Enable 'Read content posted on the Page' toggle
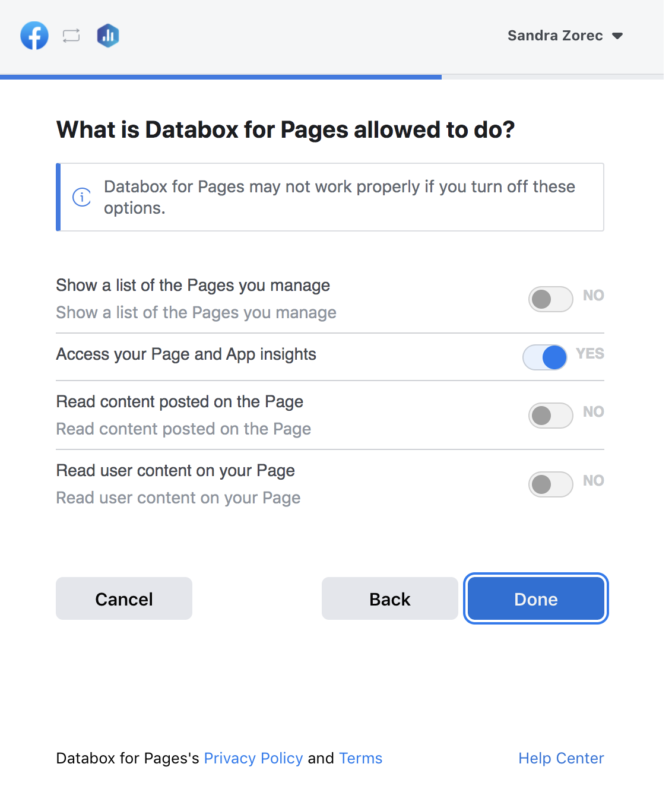672x786 pixels. 550,416
